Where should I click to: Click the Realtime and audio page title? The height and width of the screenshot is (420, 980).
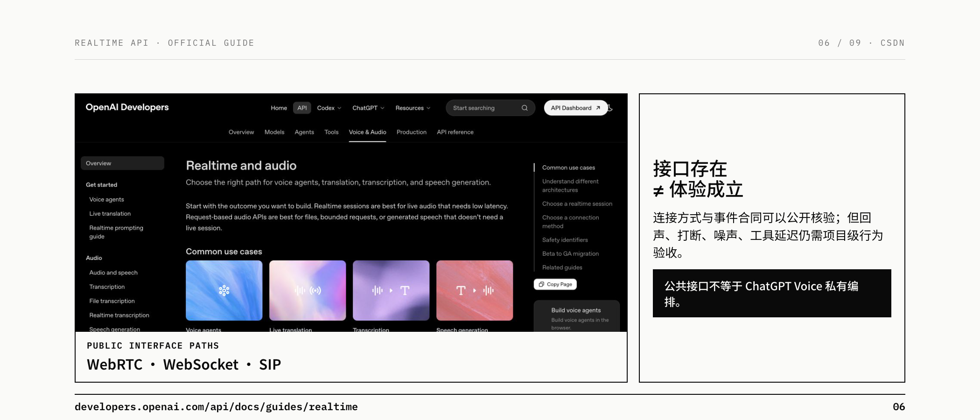(x=241, y=166)
